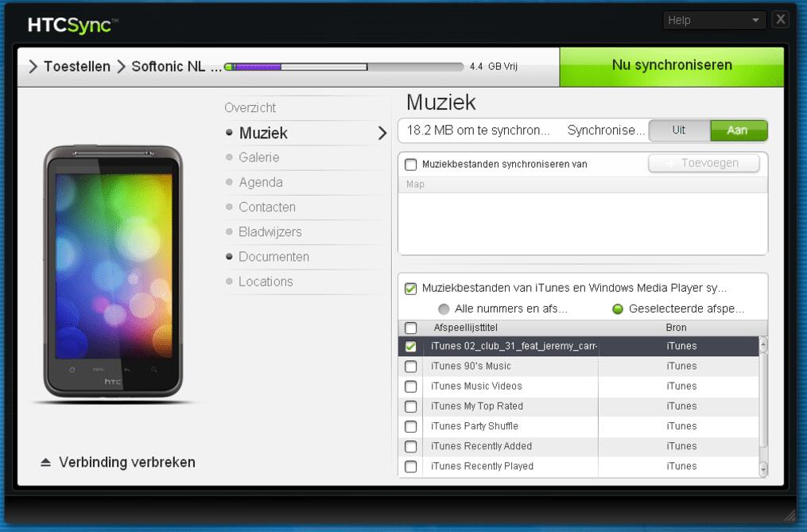Viewport: 807px width, 532px height.
Task: Open the Contacten section
Action: tap(267, 207)
